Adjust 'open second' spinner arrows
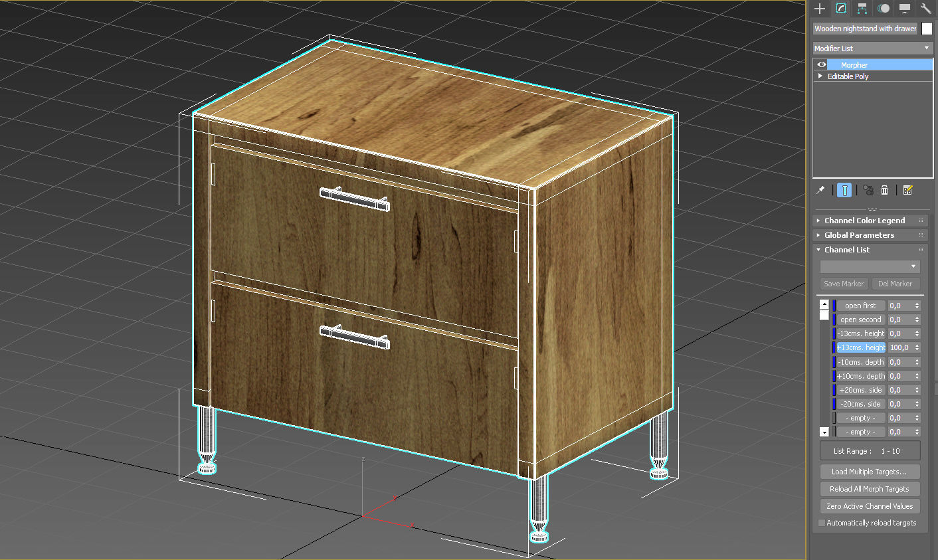This screenshot has height=560, width=938. [x=917, y=320]
